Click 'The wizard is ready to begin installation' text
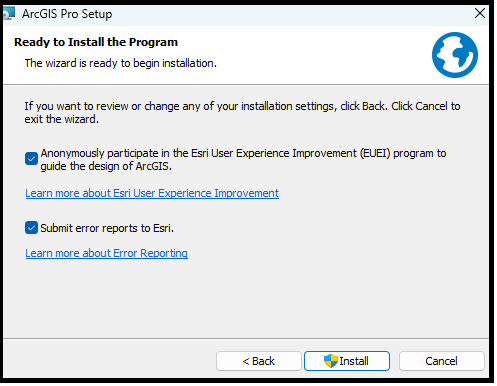 tap(121, 63)
